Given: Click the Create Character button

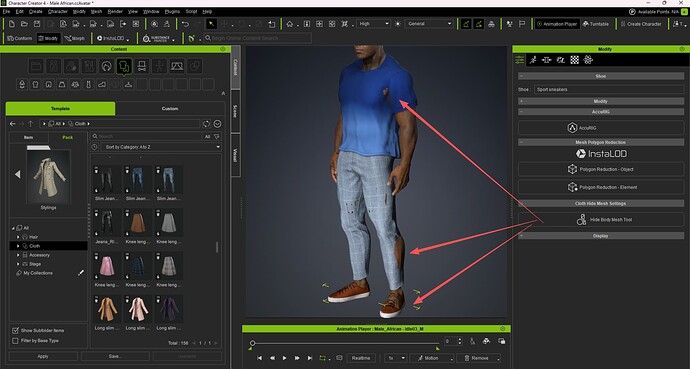Looking at the screenshot, I should (641, 24).
